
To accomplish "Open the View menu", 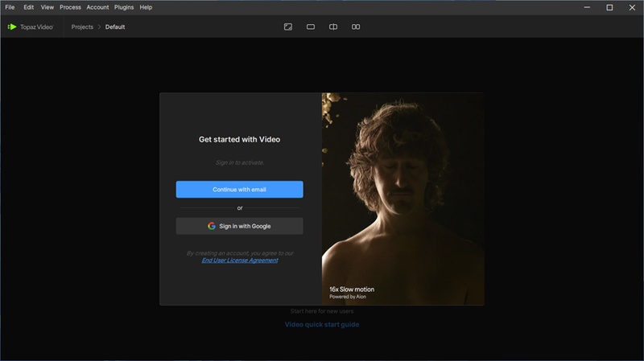I will (47, 7).
